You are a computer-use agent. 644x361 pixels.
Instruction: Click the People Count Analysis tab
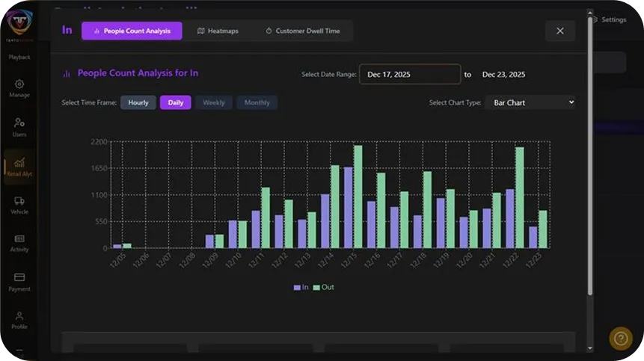tap(132, 31)
